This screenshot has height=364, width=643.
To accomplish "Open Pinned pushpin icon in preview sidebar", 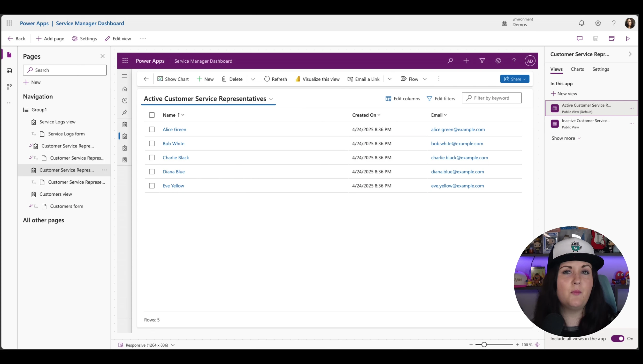I will click(125, 112).
